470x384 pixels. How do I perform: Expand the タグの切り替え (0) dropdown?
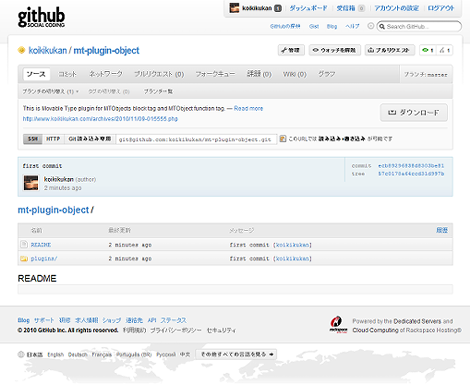tap(109, 91)
